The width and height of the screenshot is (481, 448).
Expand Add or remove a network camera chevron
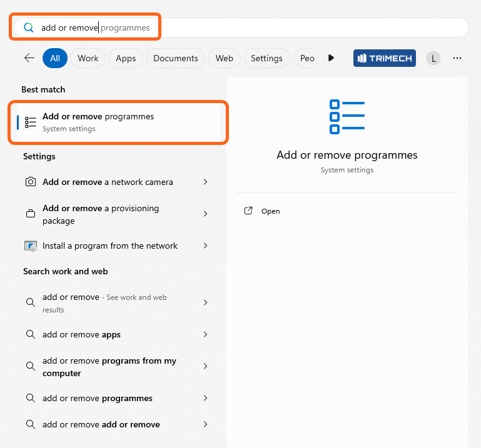205,182
